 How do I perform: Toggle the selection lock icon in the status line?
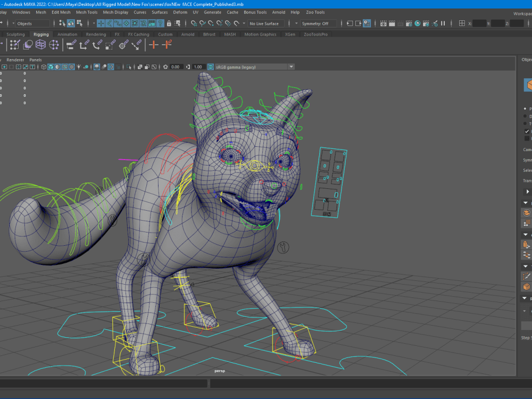[169, 24]
